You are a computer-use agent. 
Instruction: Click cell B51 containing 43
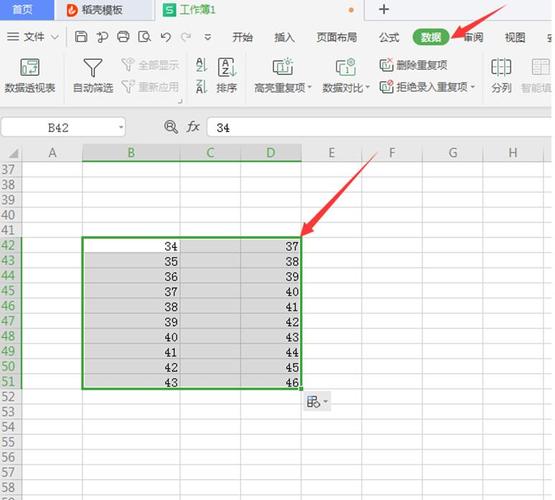point(131,381)
